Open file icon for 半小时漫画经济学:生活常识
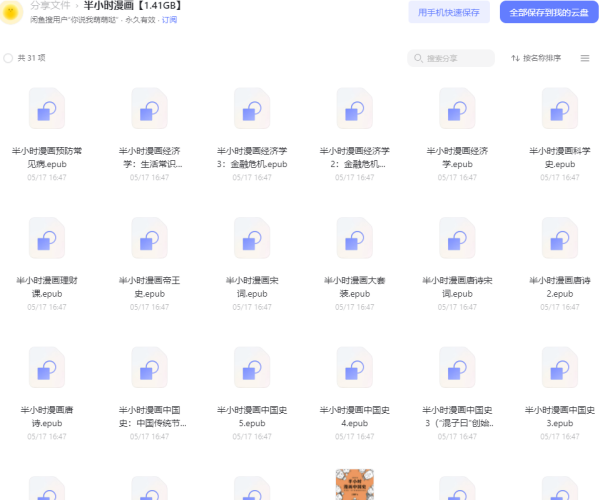 pyautogui.click(x=149, y=108)
